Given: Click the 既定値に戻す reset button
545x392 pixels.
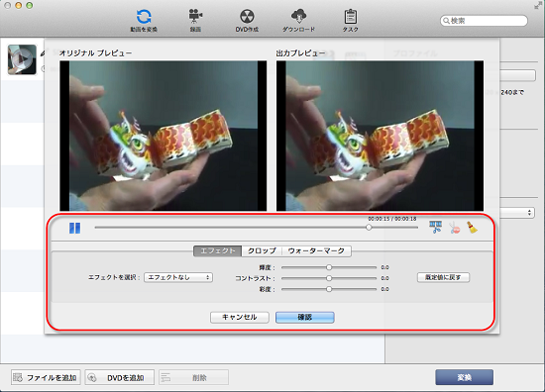Looking at the screenshot, I should 443,277.
